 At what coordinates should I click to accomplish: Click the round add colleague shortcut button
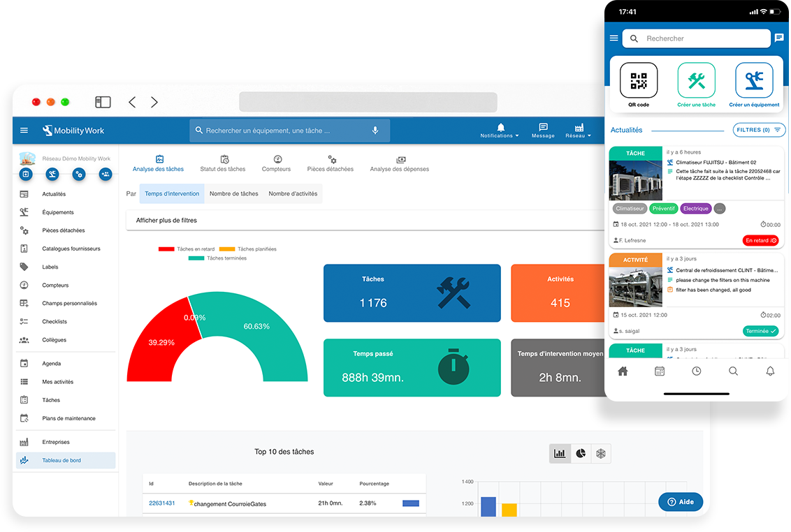106,175
